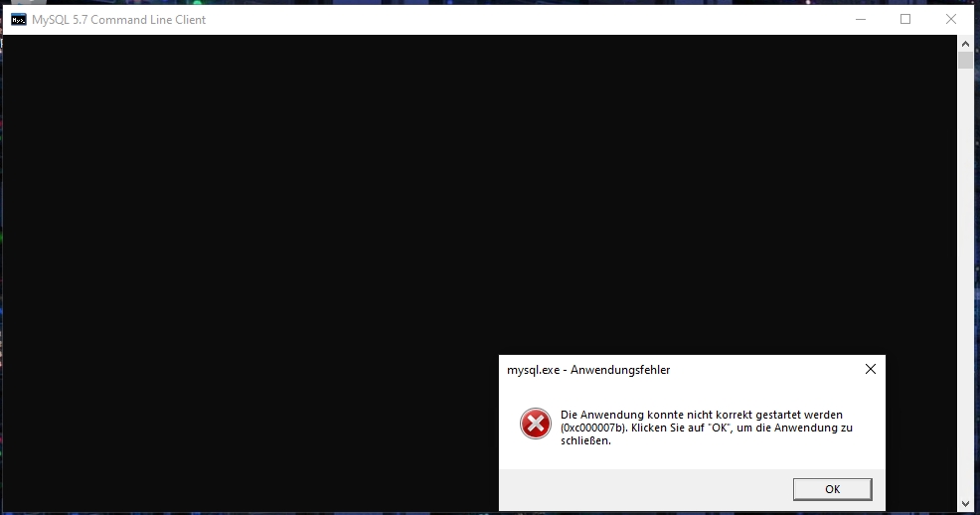Image resolution: width=980 pixels, height=515 pixels.
Task: Close the mysql.exe Anwendungsfehler dialog
Action: [x=870, y=370]
